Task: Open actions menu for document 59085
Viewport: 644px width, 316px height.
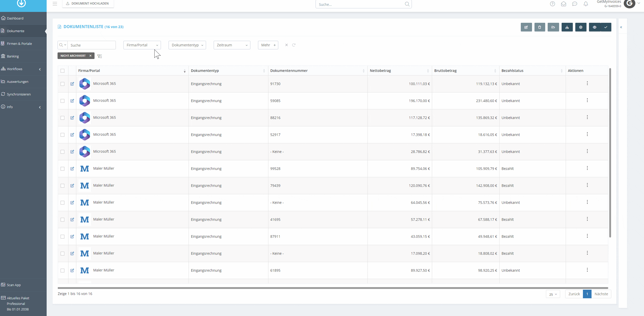Action: pos(587,100)
